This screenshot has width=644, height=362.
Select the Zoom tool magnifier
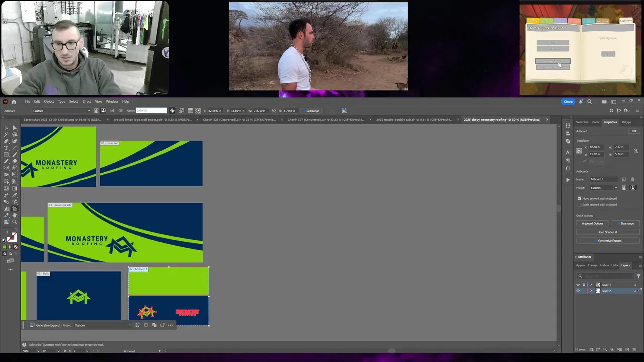point(15,222)
